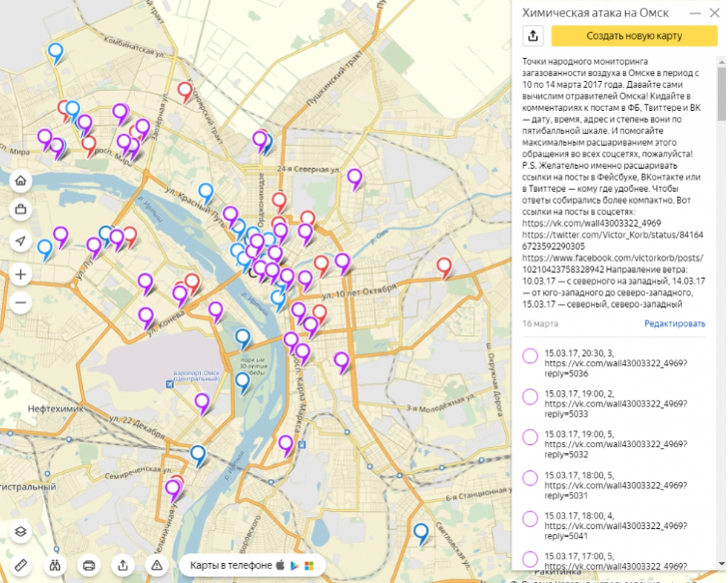This screenshot has height=583, width=728.
Task: Collapse the panel with the minimize dash
Action: point(691,14)
